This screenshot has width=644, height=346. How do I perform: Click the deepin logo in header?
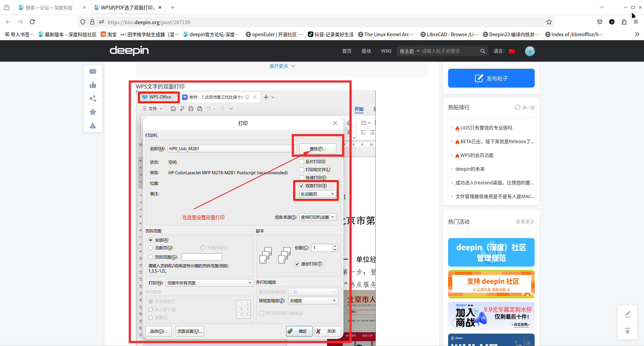[x=129, y=51]
